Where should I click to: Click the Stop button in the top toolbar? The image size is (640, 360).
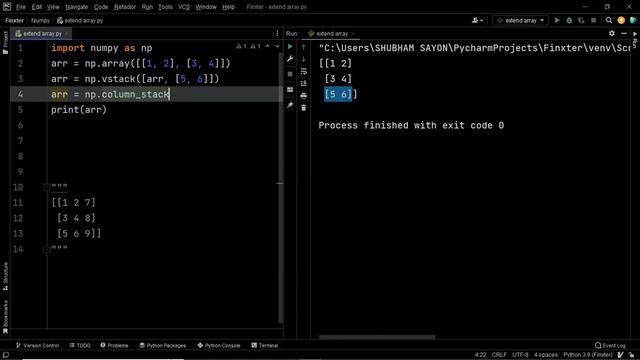click(x=593, y=20)
